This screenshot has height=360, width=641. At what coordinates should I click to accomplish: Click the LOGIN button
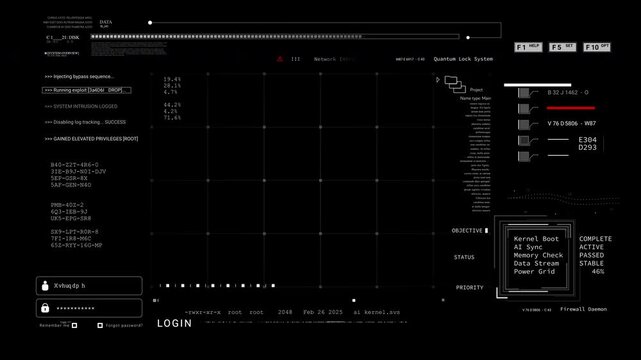click(x=175, y=323)
